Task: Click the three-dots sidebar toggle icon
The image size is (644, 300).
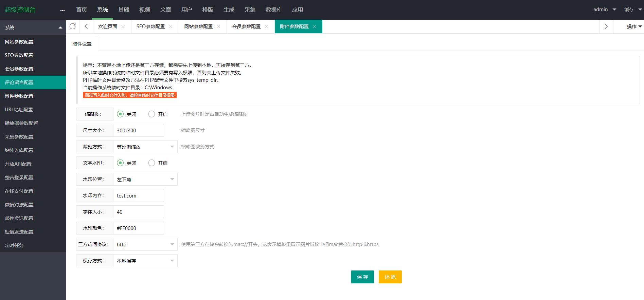Action: [x=62, y=10]
